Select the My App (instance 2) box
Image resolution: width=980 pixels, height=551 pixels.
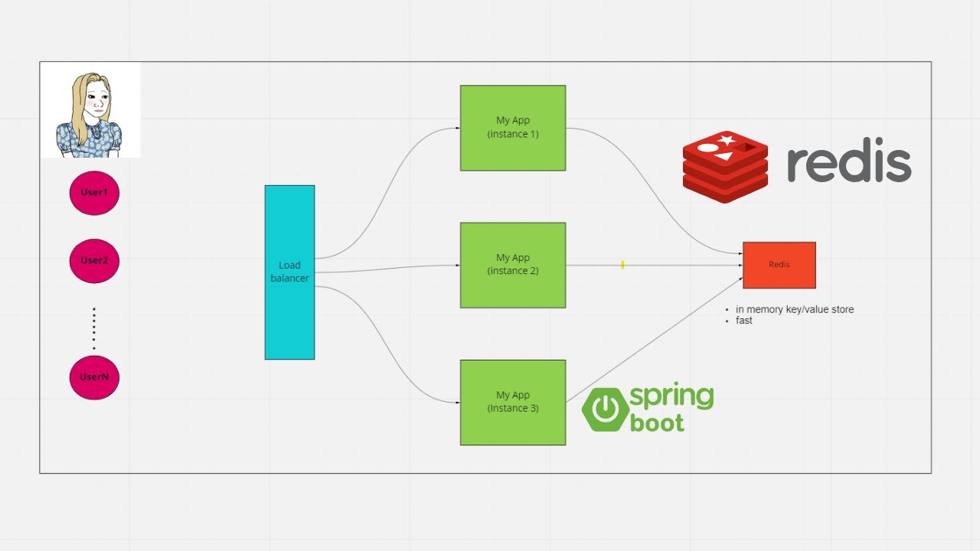pos(513,265)
